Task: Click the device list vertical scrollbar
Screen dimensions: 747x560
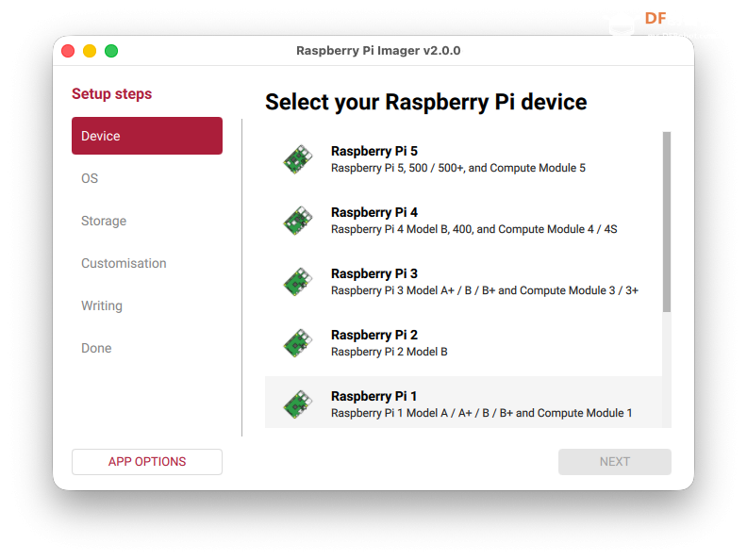Action: coord(667,222)
